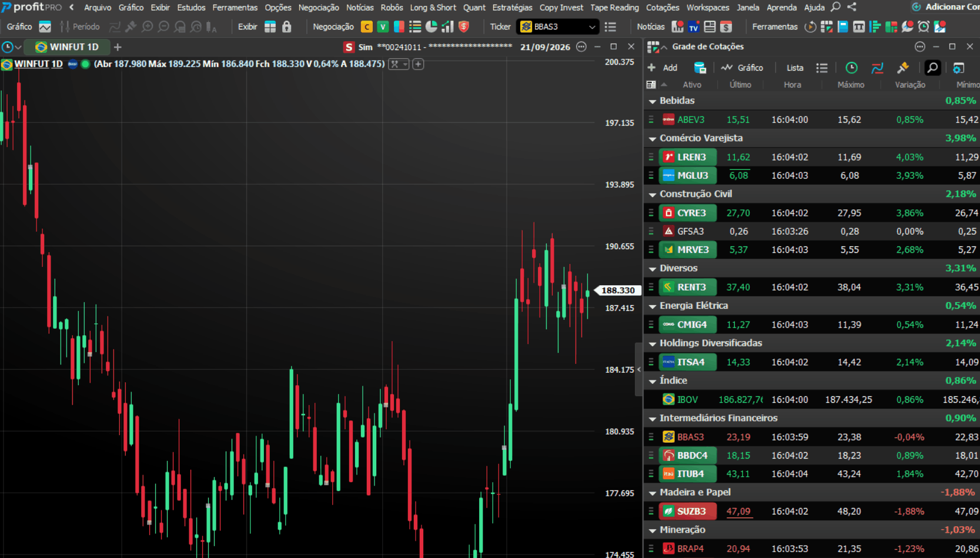This screenshot has width=980, height=558.
Task: Click the search magnifier in the menu bar
Action: (x=835, y=7)
